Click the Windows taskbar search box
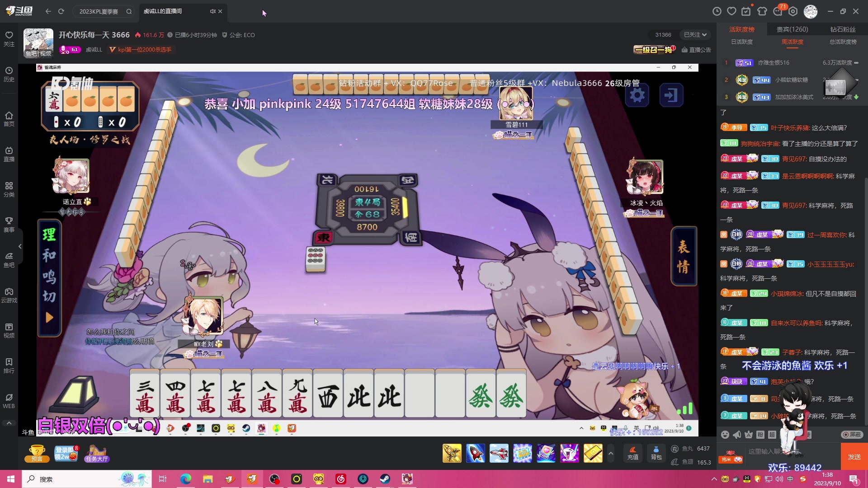Viewport: 868px width, 488px height. [x=86, y=479]
